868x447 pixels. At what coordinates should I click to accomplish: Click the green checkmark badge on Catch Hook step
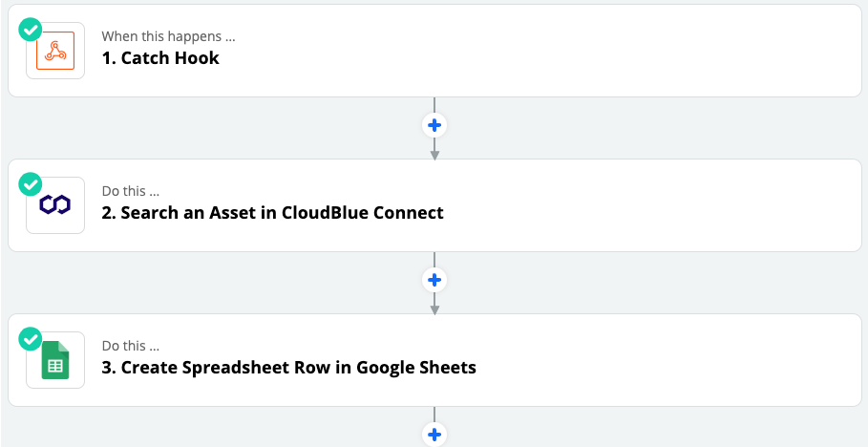click(x=31, y=30)
